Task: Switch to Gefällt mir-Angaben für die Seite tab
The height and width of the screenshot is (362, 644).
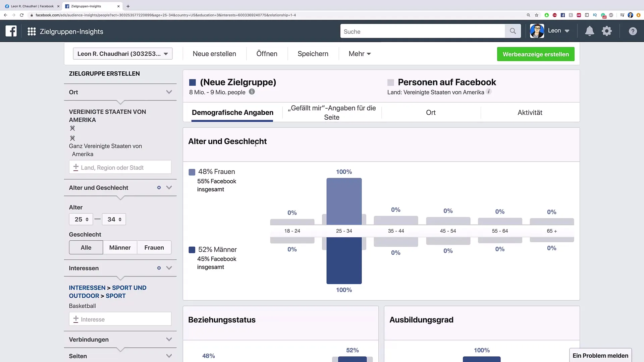Action: (x=332, y=113)
